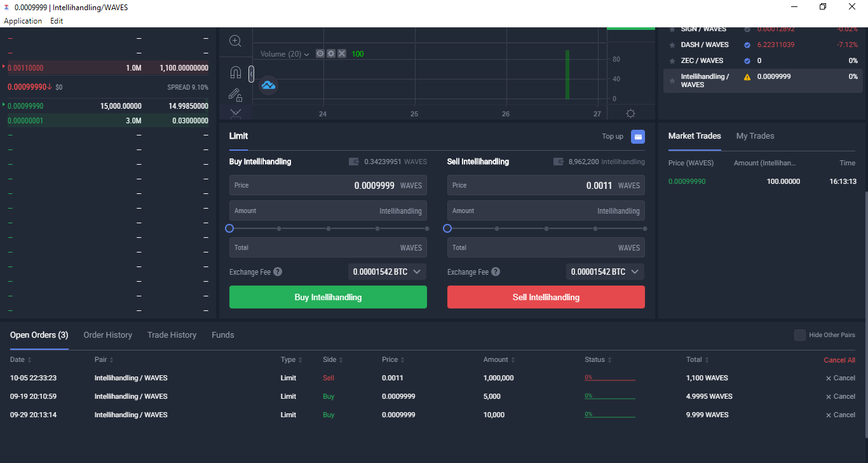Open chart settings gear at bottom-right of chart
Screen dimensions: 868x463
[630, 114]
